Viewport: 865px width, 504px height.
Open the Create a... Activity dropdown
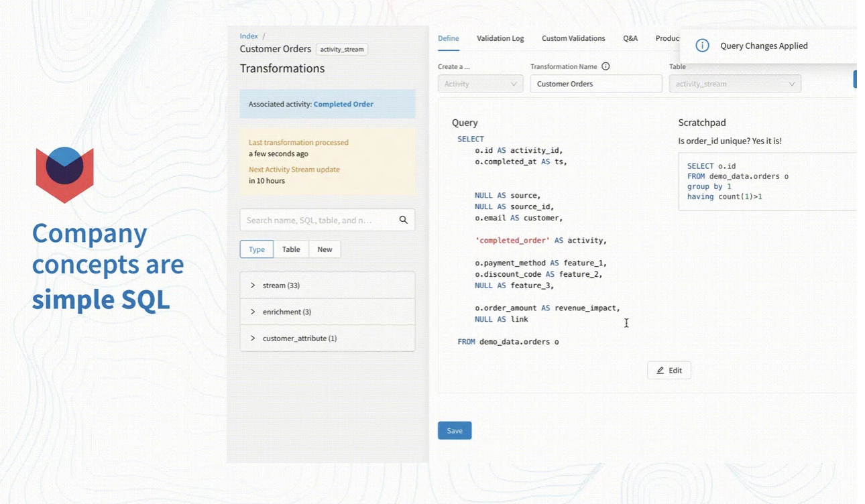(480, 84)
